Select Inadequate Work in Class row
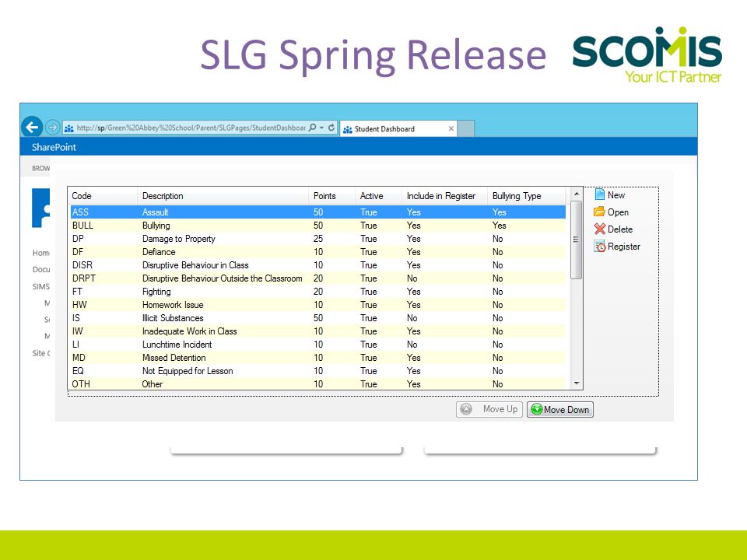Screen dimensions: 747x560 click(x=317, y=331)
